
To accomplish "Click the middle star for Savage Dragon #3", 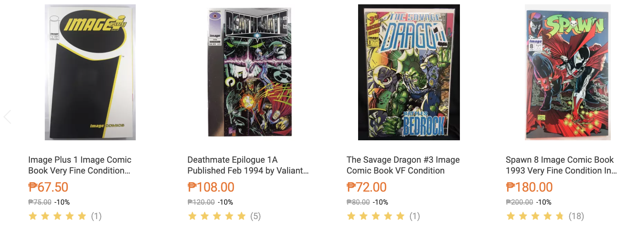I will point(376,216).
